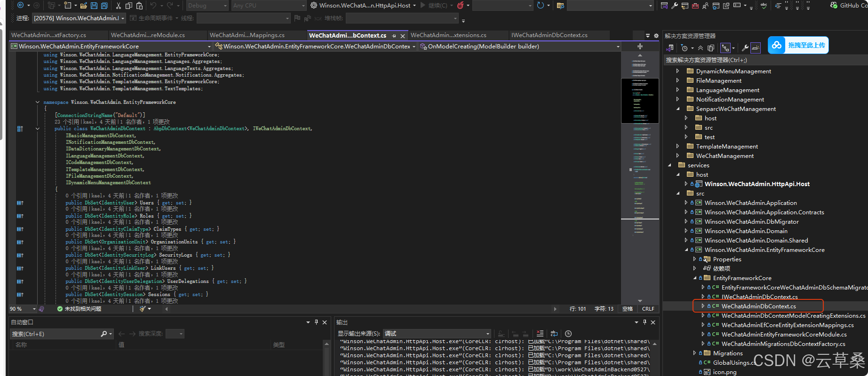Collapse the namespace code block
This screenshot has height=376, width=868.
coord(38,102)
